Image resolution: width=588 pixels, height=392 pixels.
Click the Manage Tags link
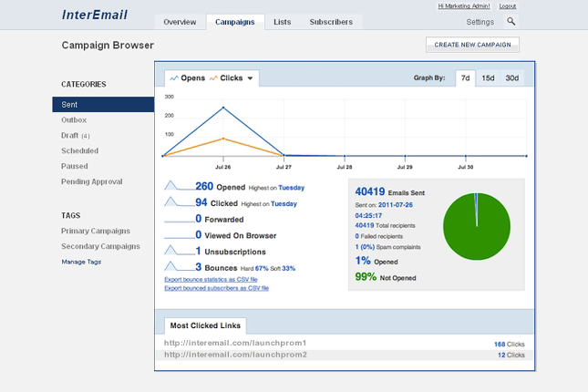(x=81, y=262)
